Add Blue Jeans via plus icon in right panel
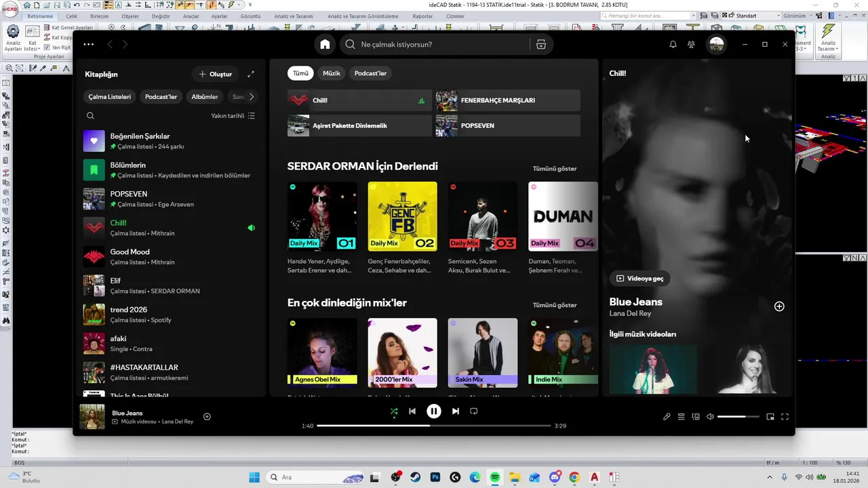The width and height of the screenshot is (868, 488). pyautogui.click(x=779, y=306)
